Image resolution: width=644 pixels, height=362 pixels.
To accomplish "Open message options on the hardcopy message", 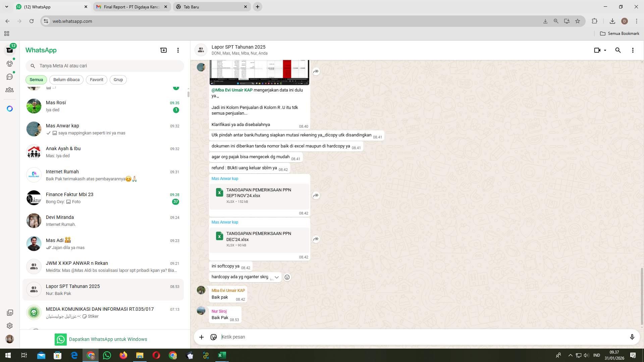I will point(277,277).
